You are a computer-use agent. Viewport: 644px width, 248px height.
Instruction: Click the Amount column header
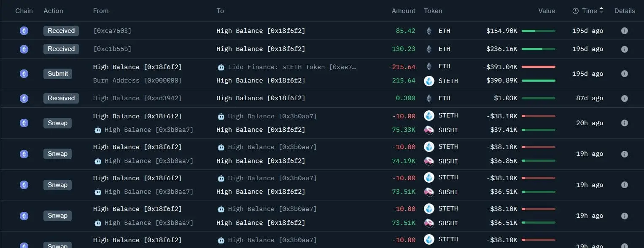404,11
